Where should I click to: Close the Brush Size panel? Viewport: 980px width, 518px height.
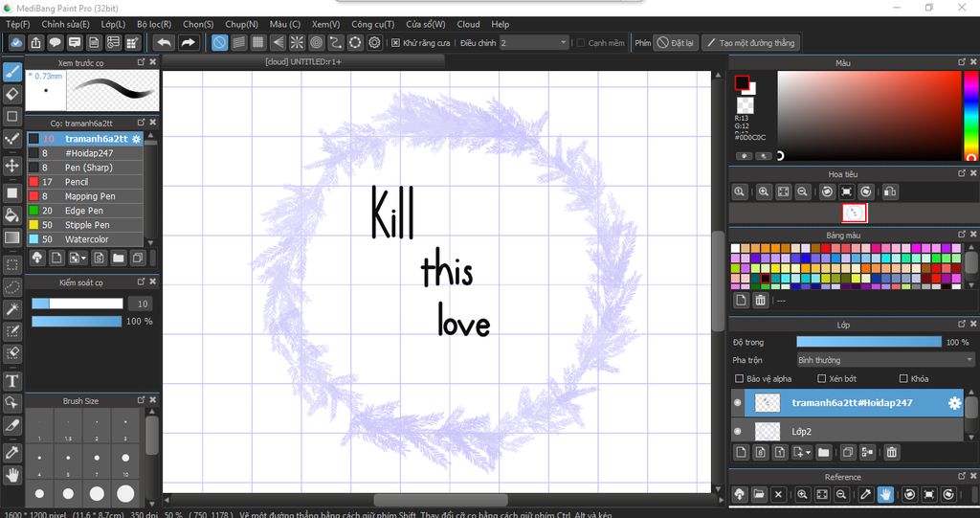click(x=153, y=400)
